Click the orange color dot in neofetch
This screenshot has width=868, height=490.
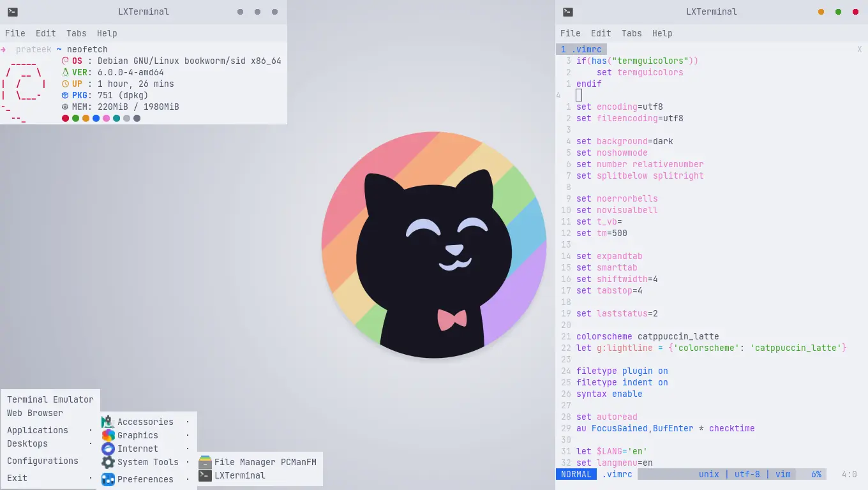click(86, 118)
